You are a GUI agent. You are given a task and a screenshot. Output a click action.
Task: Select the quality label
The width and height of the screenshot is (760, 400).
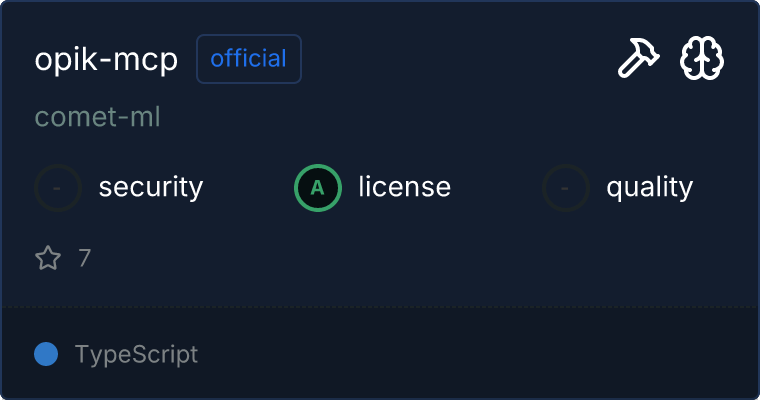click(649, 187)
